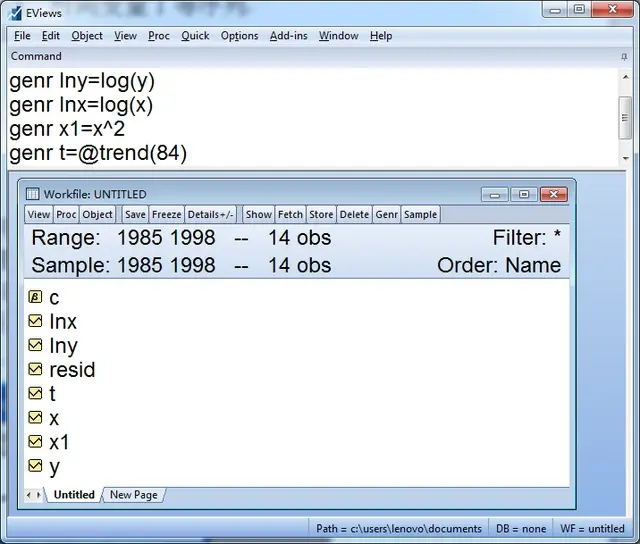Click the page tab left scroll arrow
The height and width of the screenshot is (544, 640).
(x=30, y=495)
